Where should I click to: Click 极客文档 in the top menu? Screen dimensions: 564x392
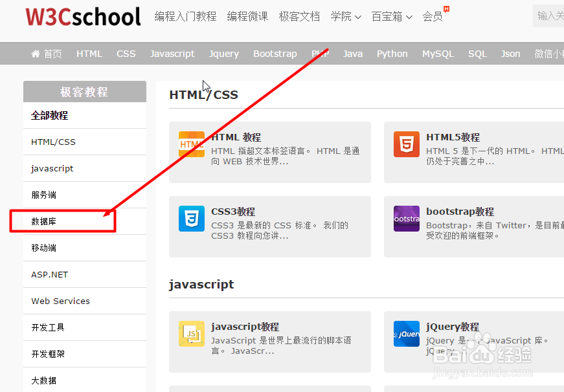tap(299, 16)
